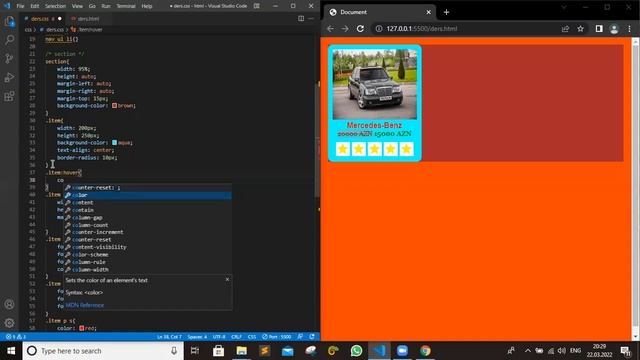Screen dimensions: 640x360
Task: Open the Source Control view
Action: tap(9, 58)
